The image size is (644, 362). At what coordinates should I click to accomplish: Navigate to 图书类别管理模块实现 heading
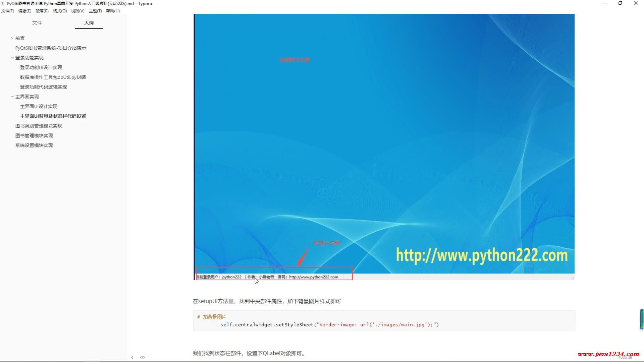click(x=39, y=126)
